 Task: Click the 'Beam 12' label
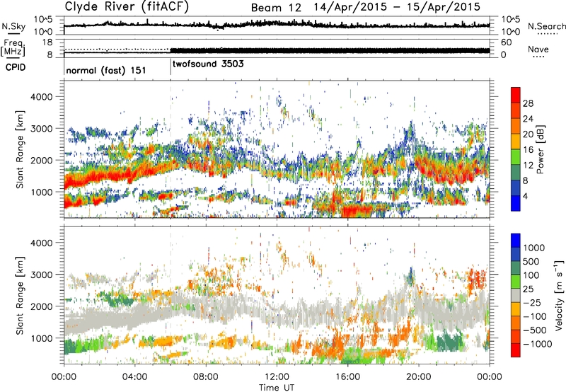(x=276, y=8)
